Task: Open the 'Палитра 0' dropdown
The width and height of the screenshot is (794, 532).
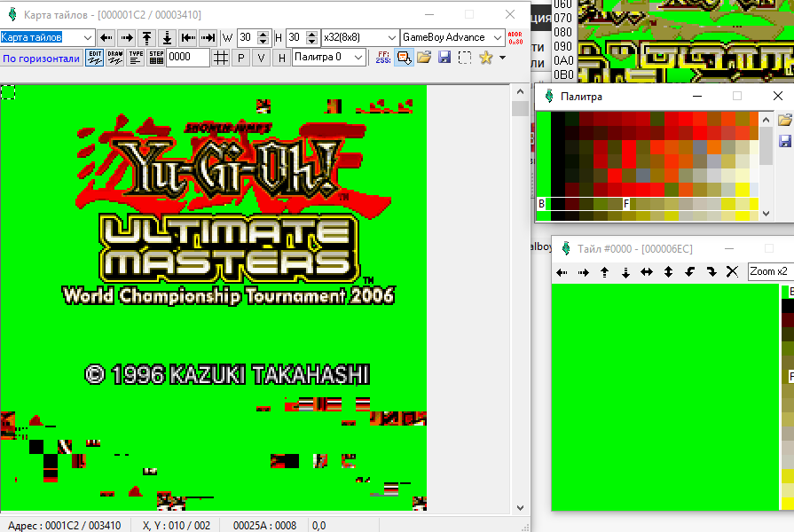Action: [358, 58]
